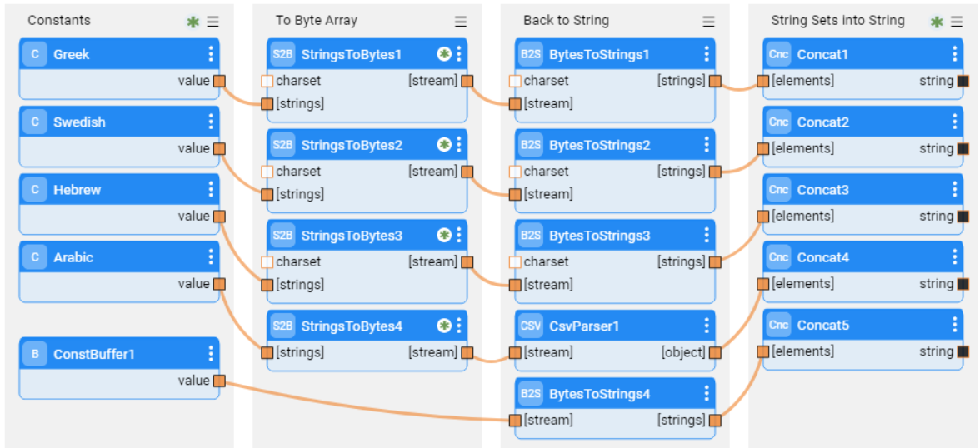Open the To Byte Array group menu
980x448 pixels.
461,22
